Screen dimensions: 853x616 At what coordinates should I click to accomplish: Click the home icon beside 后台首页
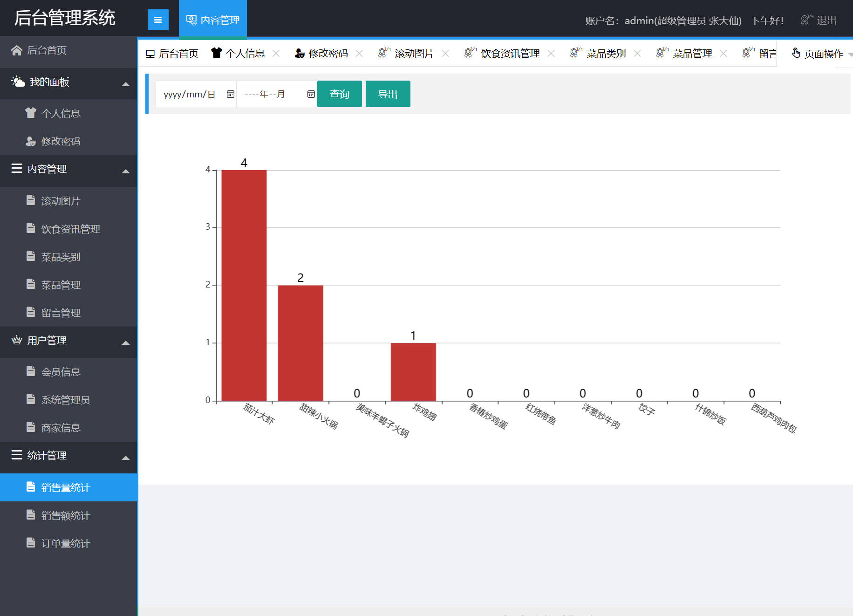click(17, 50)
